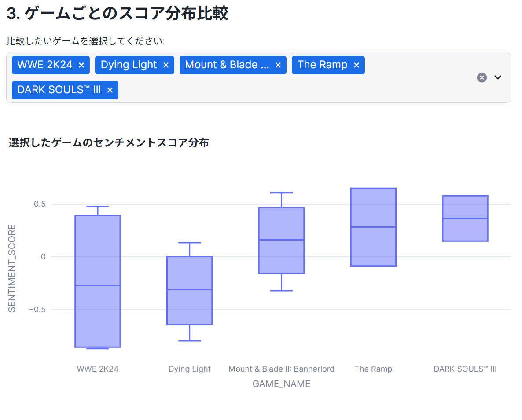Image resolution: width=522 pixels, height=420 pixels.
Task: Expand the game selection dropdown
Action: [x=498, y=77]
